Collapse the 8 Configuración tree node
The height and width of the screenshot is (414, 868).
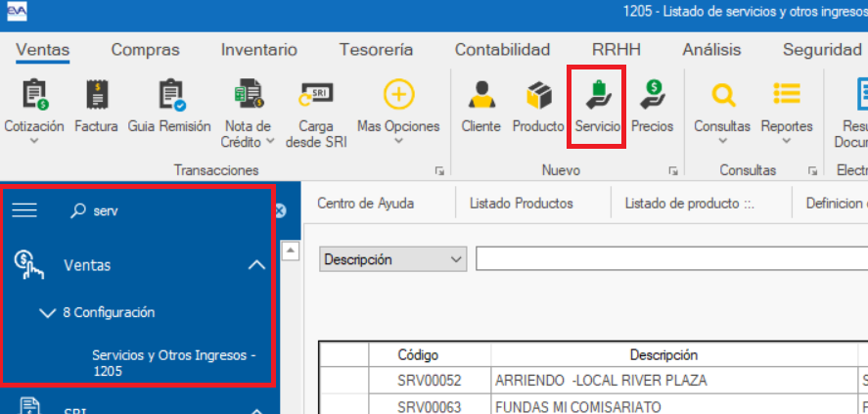pyautogui.click(x=45, y=313)
